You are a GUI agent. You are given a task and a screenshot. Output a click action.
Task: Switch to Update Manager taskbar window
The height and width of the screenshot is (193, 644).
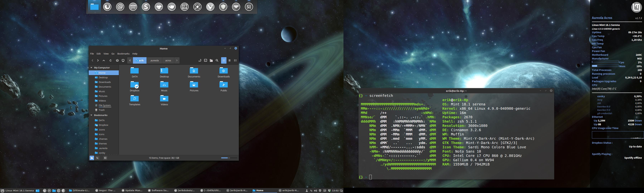point(132,190)
